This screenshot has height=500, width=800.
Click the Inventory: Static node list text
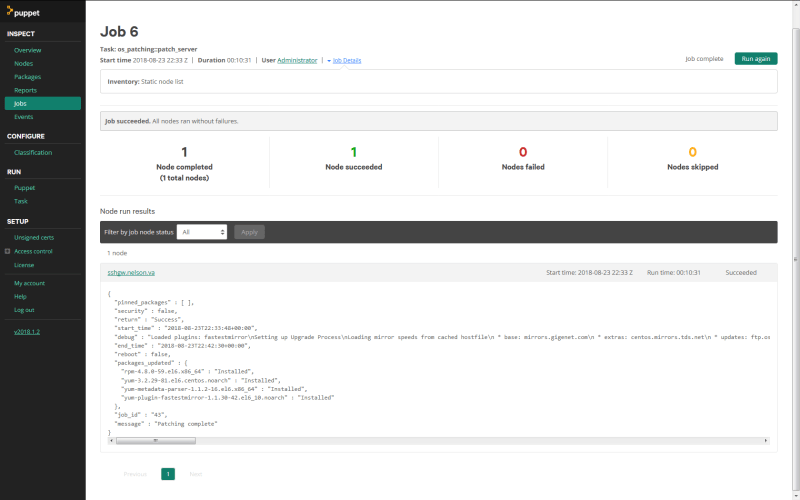145,82
